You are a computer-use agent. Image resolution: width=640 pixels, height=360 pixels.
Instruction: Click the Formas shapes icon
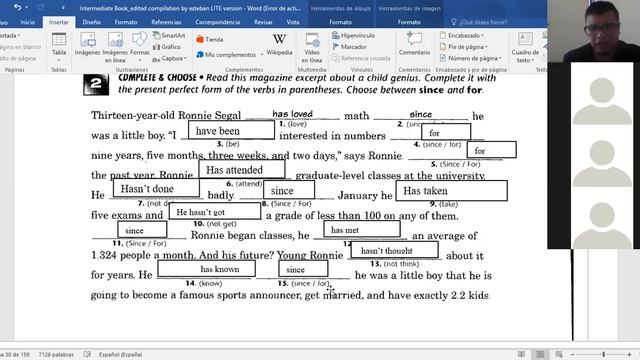point(140,40)
